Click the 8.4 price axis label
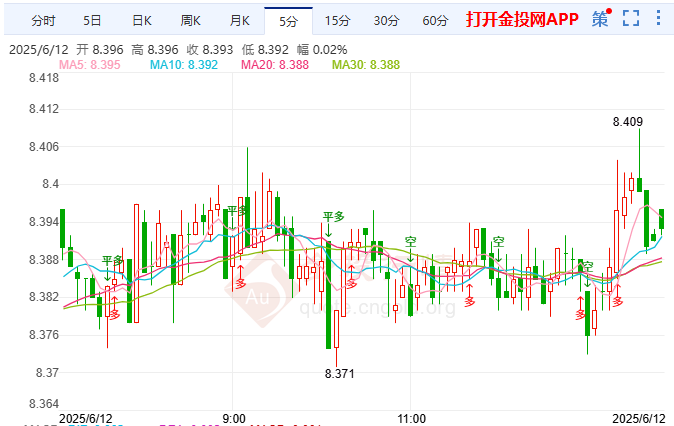 tap(50, 184)
